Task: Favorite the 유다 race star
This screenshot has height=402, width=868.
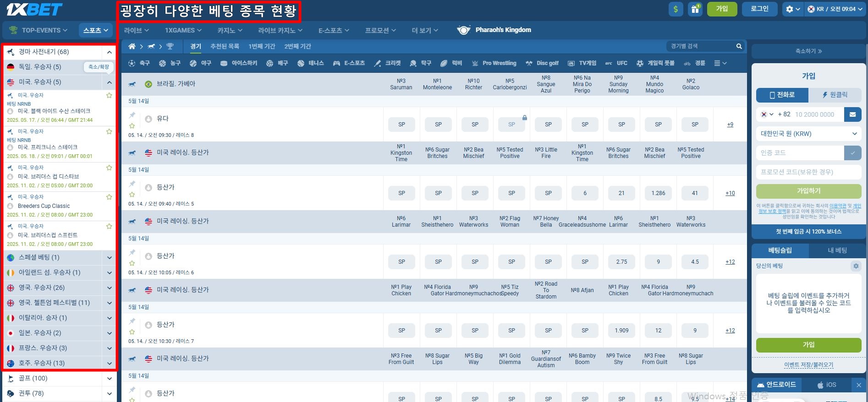Action: (x=132, y=125)
